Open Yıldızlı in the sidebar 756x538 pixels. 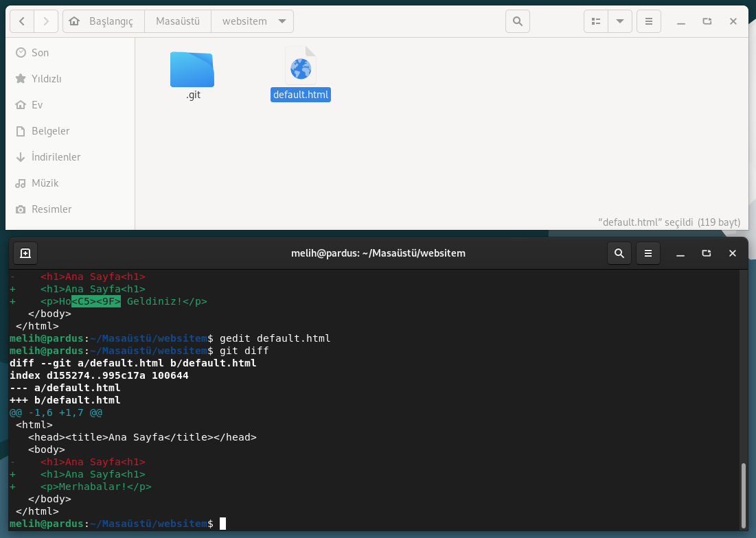pos(70,78)
